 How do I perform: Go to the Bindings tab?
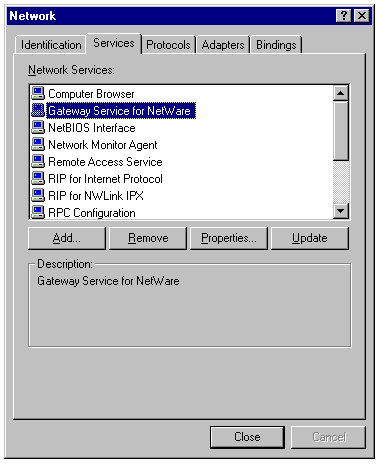[276, 45]
